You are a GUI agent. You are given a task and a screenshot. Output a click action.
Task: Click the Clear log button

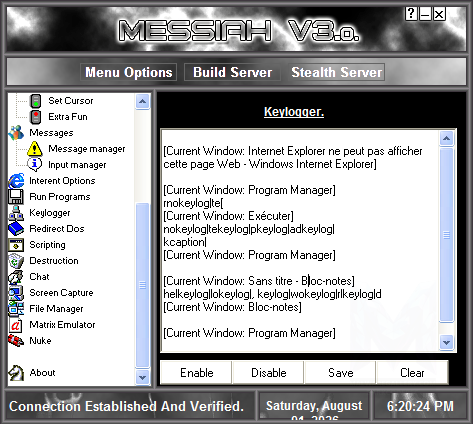(412, 373)
